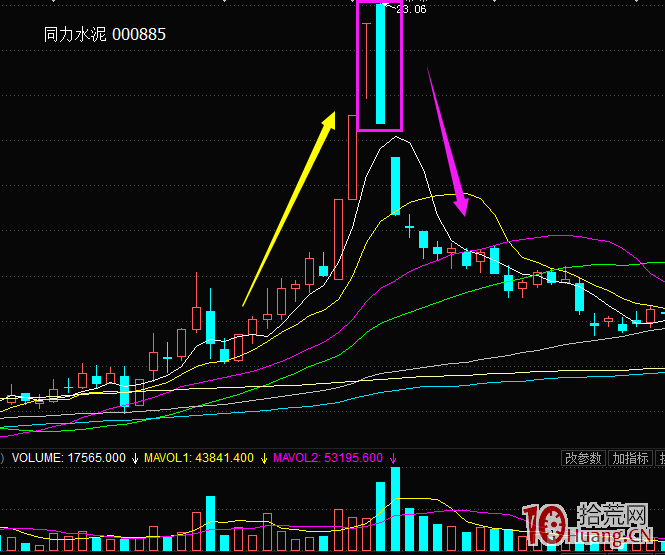Click the yellow arrow after the MAVOL1 value
The width and height of the screenshot is (665, 555).
click(x=265, y=458)
